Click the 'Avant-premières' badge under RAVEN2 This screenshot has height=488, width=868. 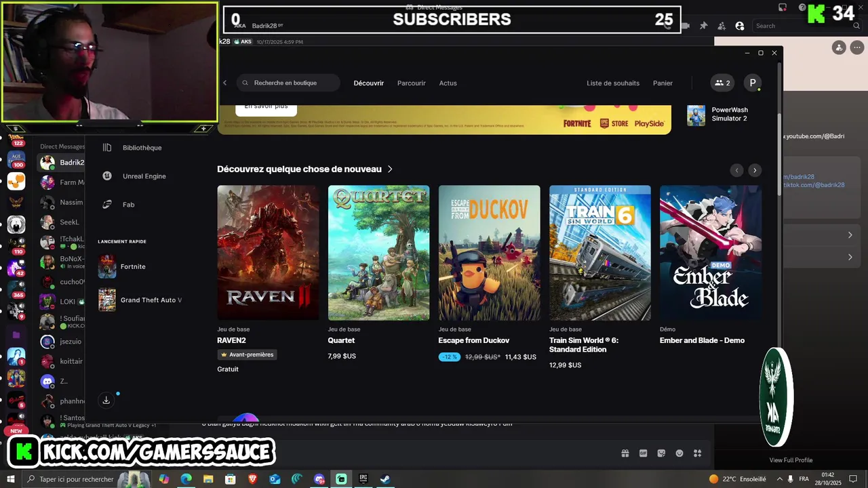pyautogui.click(x=247, y=354)
